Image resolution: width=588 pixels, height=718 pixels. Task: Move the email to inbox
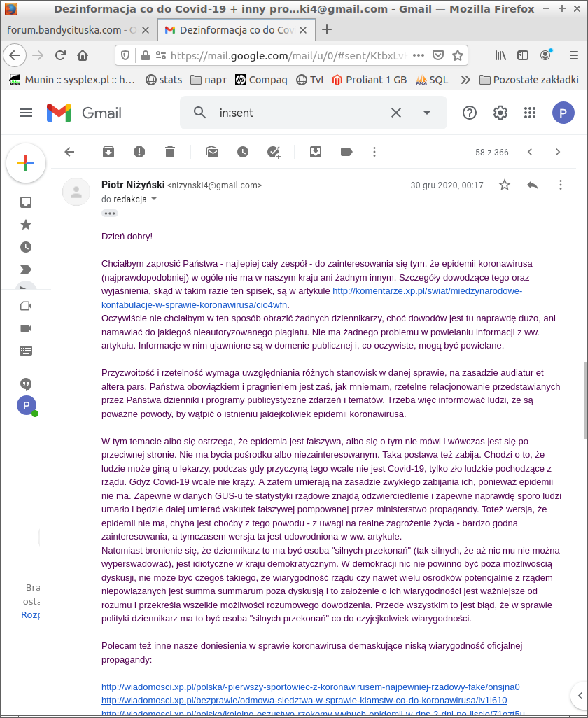pos(316,152)
